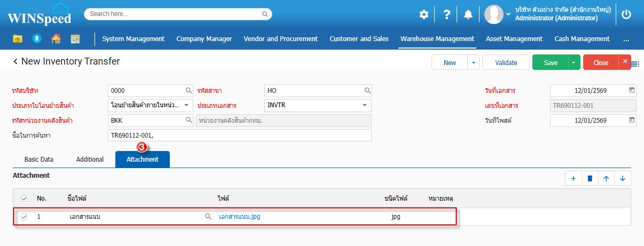The height and width of the screenshot is (246, 644).
Task: Click the Search here input field
Action: (178, 14)
